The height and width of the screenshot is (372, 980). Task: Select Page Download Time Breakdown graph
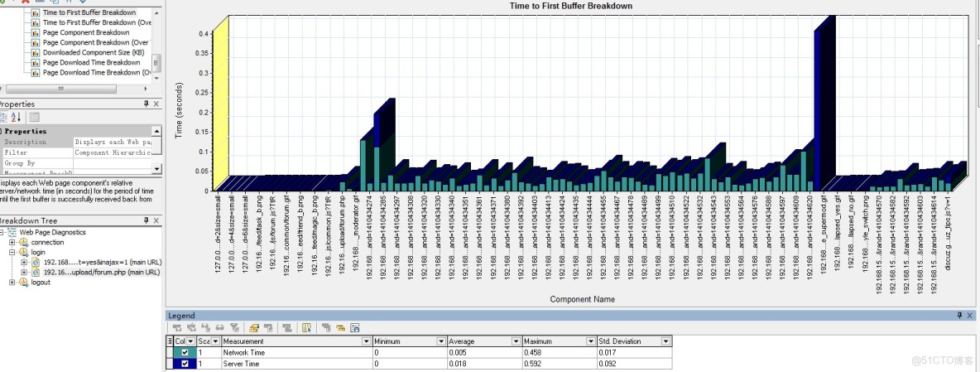point(91,62)
